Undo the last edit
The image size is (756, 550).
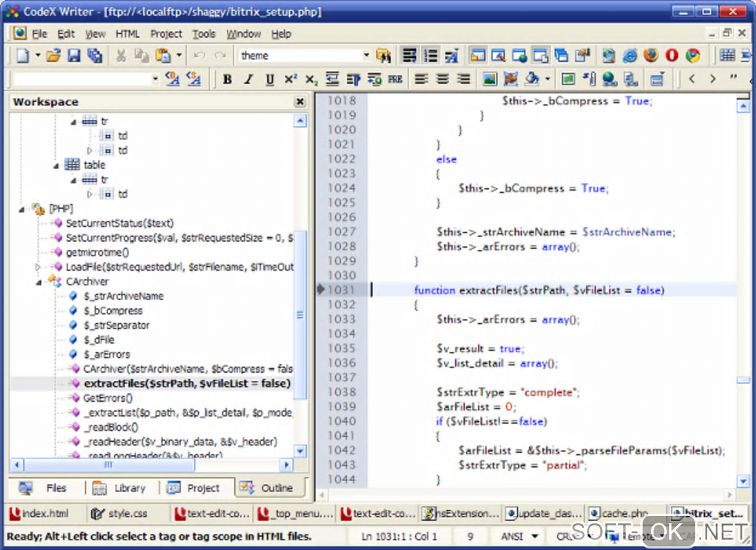199,56
